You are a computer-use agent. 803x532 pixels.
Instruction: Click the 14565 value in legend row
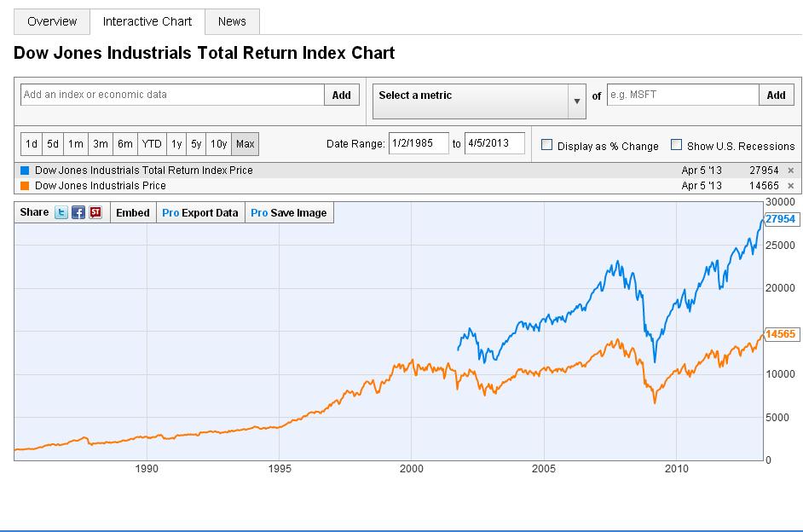pos(764,185)
